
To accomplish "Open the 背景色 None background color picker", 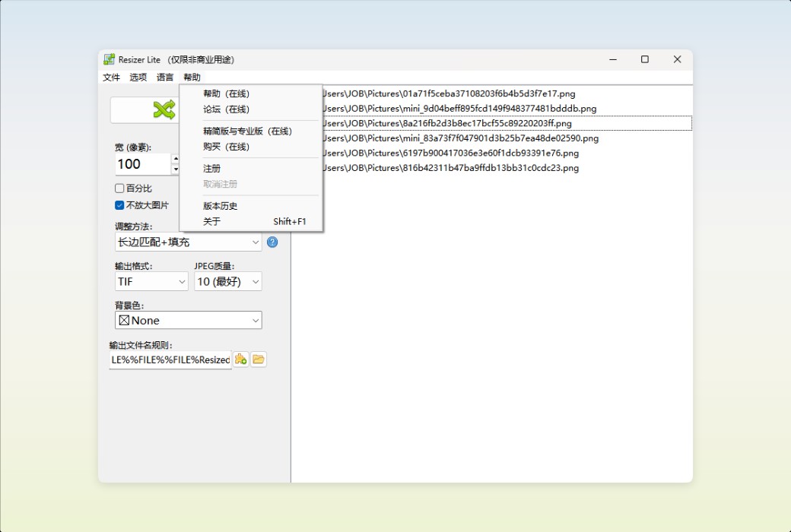I will coord(188,320).
